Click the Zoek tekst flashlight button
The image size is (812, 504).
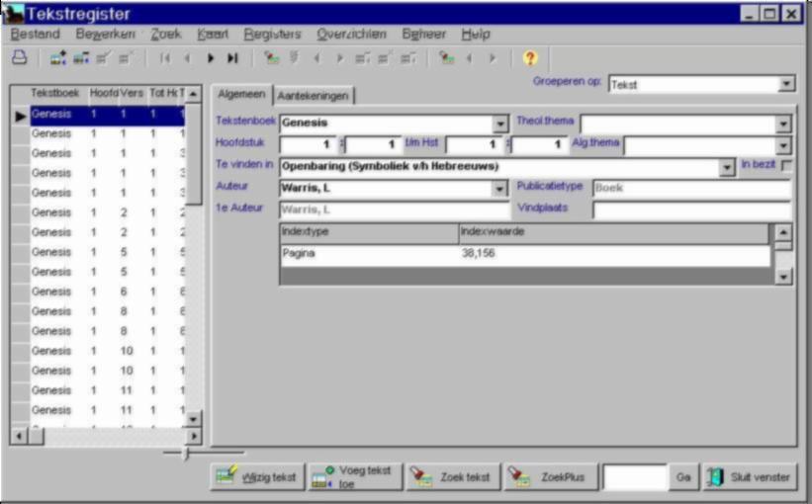click(x=452, y=477)
